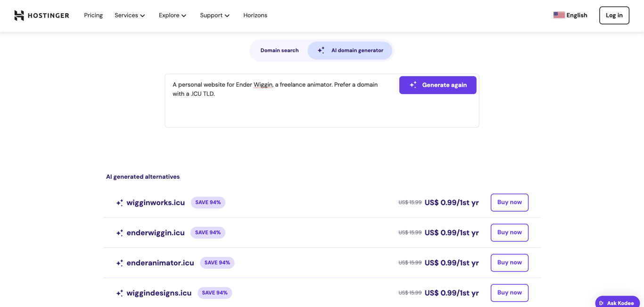Click the sparkle icon beside wiggindesigns.icu
This screenshot has height=307, width=644.
pos(119,293)
